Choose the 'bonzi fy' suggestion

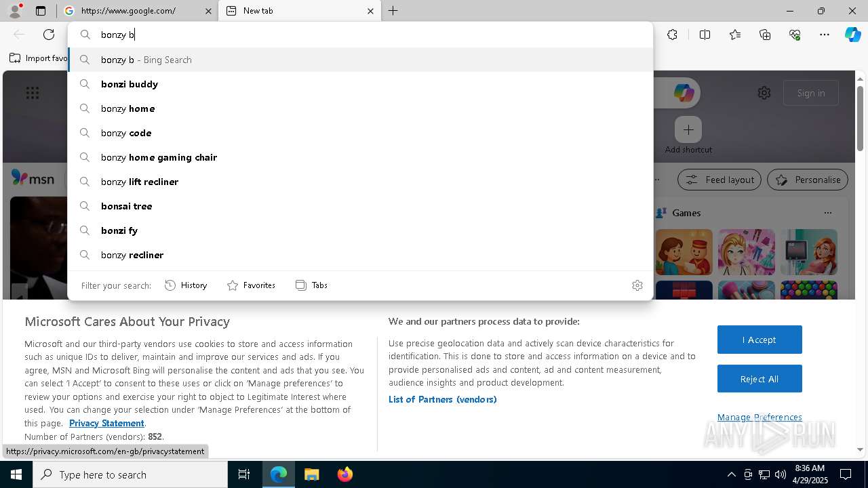click(x=361, y=230)
